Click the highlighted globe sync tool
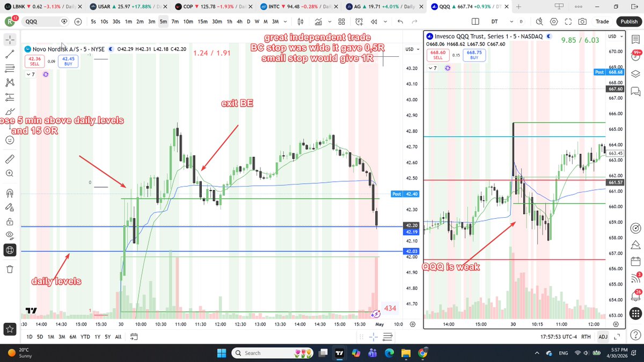 [10, 250]
